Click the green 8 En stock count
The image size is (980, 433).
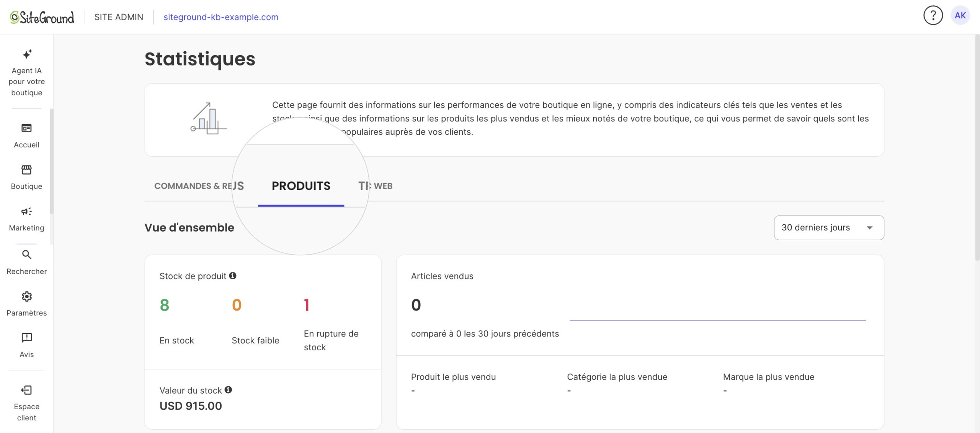(164, 305)
